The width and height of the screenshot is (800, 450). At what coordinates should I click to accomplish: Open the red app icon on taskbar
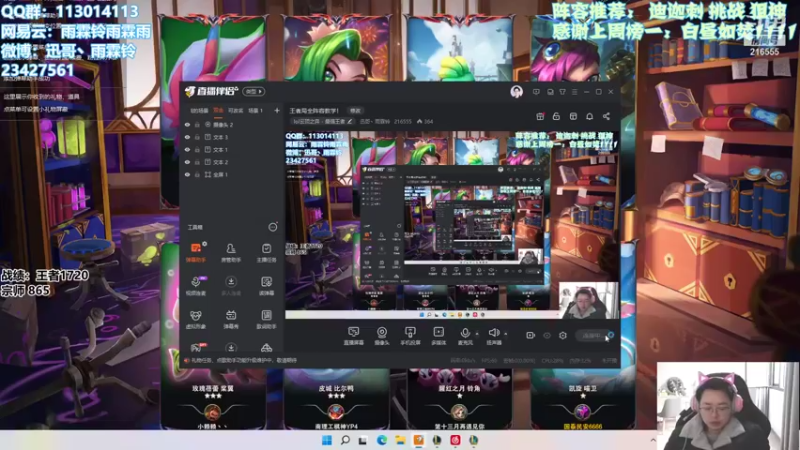[455, 440]
